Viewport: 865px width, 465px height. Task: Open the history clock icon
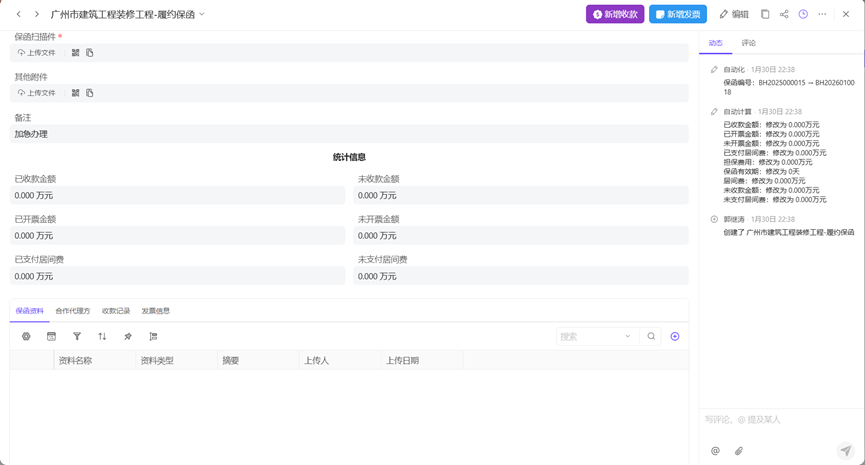[803, 15]
